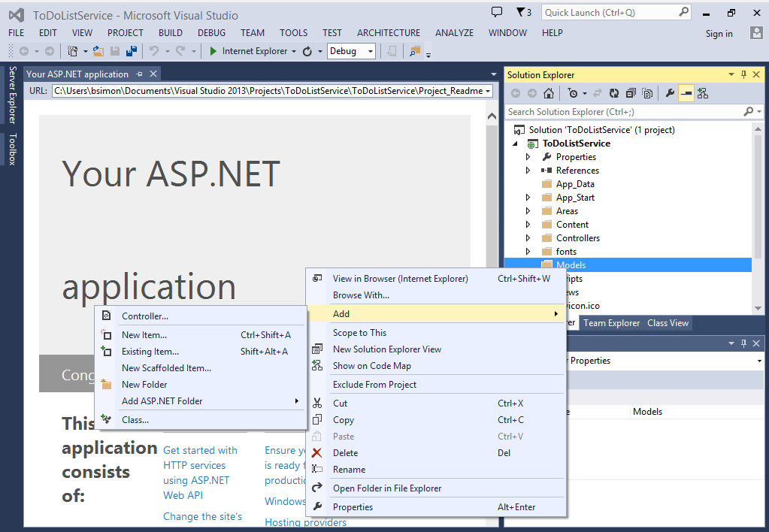Click the Home icon in Solution Explorer
This screenshot has width=769, height=532.
(549, 92)
